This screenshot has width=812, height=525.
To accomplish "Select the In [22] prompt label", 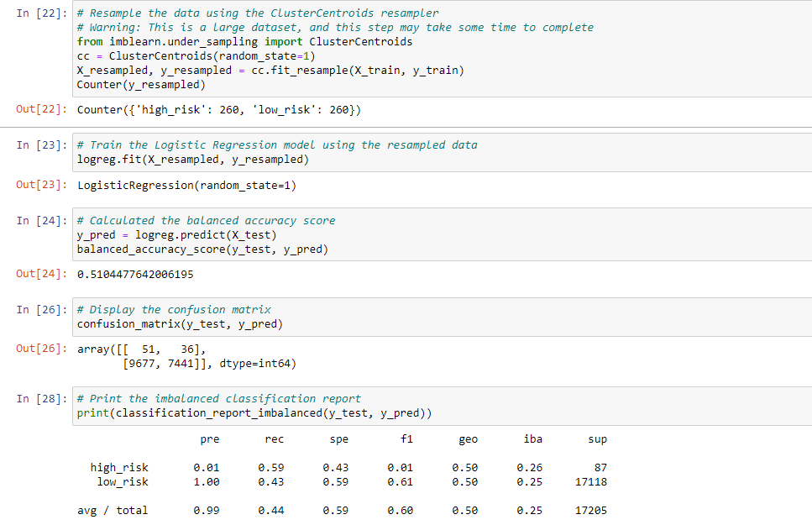I will 42,13.
